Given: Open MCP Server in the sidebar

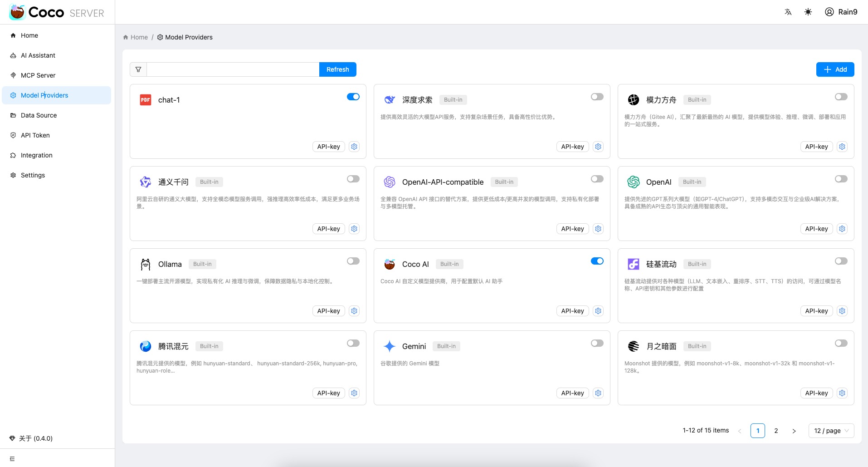Looking at the screenshot, I should 57,75.
